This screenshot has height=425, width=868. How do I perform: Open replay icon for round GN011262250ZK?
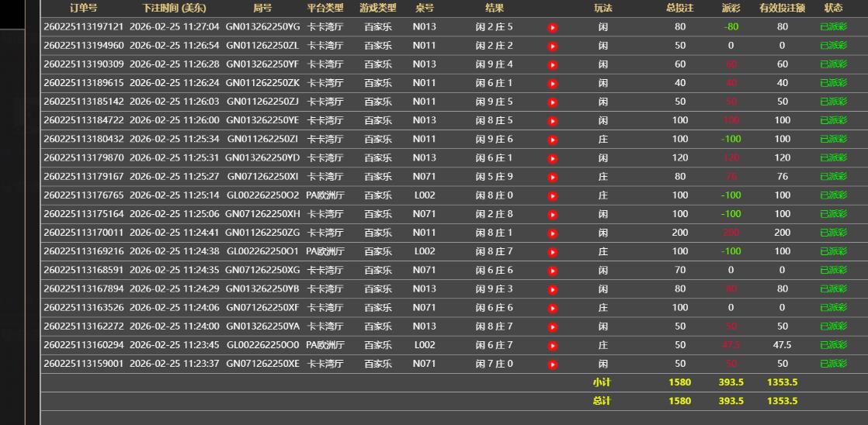tap(553, 83)
